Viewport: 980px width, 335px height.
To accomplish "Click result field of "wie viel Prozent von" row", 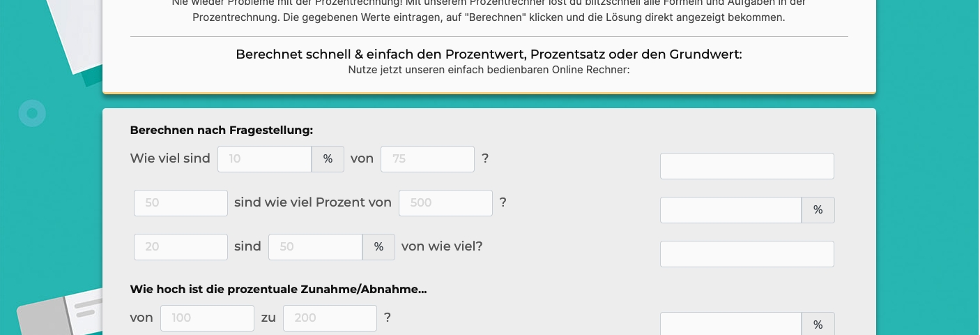I will (x=730, y=210).
